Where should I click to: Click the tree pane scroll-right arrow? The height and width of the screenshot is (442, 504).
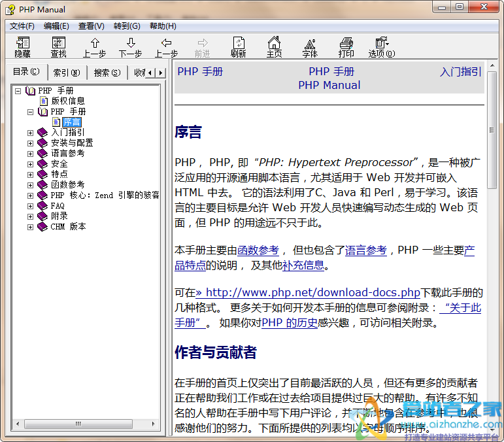pos(154,424)
